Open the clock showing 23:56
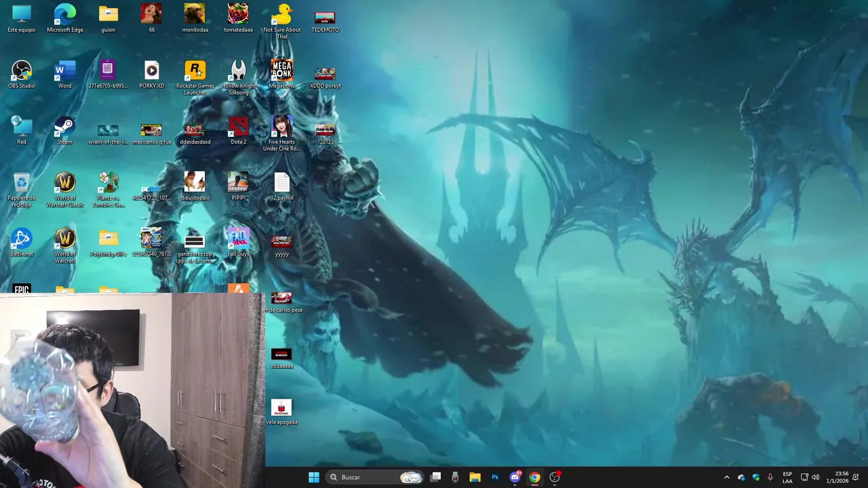Screen dimensions: 868x488 tap(837, 477)
